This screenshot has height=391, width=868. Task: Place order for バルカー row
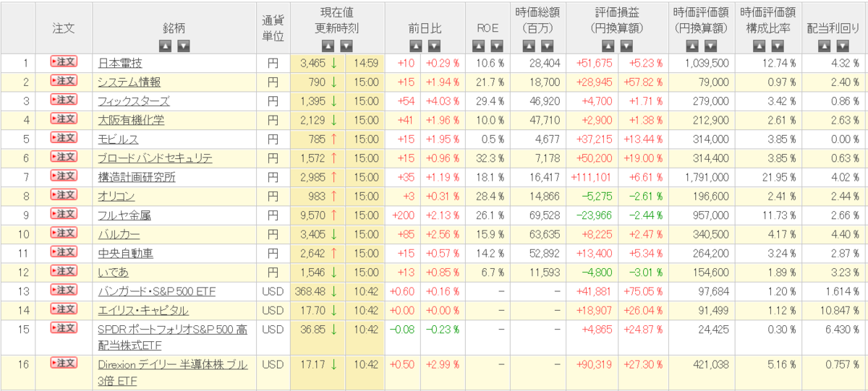(64, 233)
